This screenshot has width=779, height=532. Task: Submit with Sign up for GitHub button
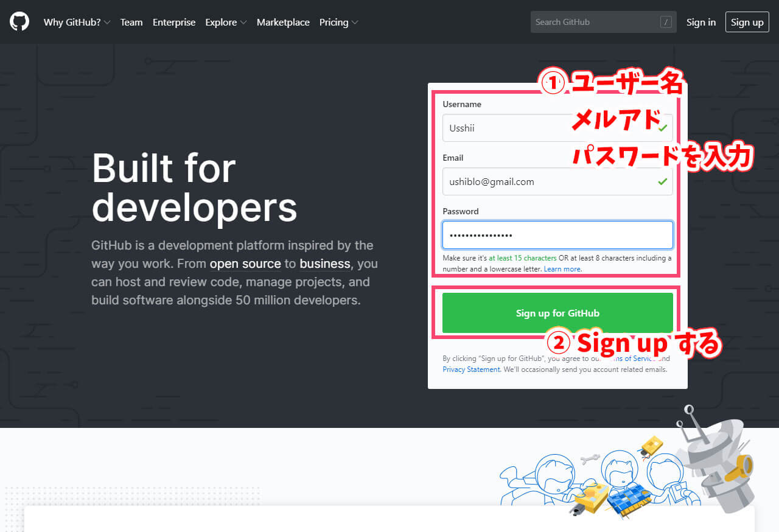pyautogui.click(x=557, y=313)
